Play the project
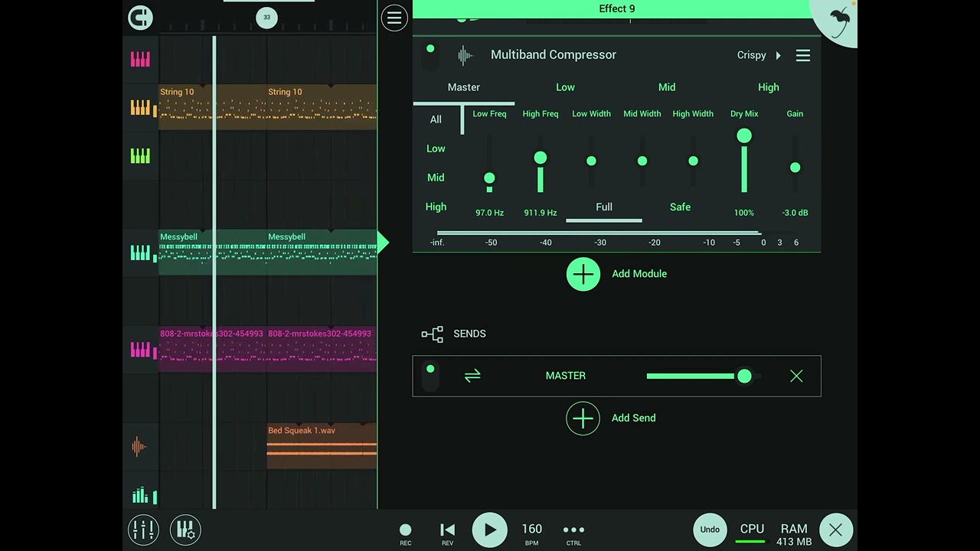Viewport: 980px width, 551px height. coord(489,530)
